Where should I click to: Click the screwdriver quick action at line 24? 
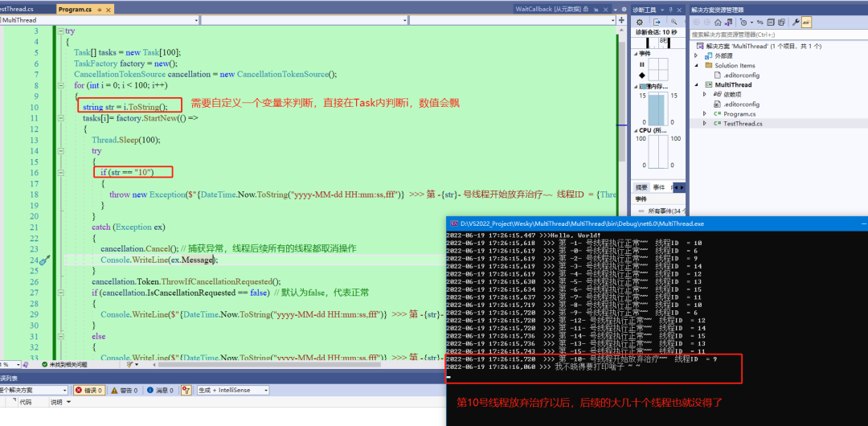[x=45, y=260]
